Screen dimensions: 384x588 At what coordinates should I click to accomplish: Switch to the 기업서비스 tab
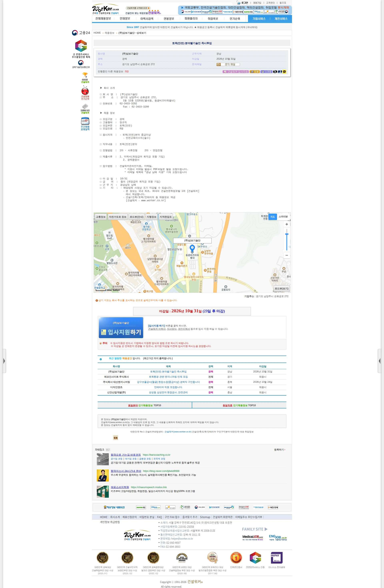259,19
